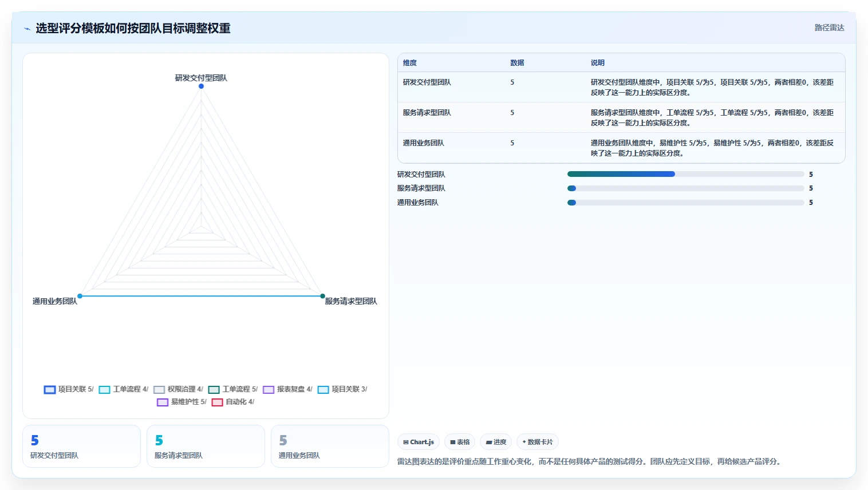Click the 维度 column header
This screenshot has width=868, height=490.
tap(410, 63)
